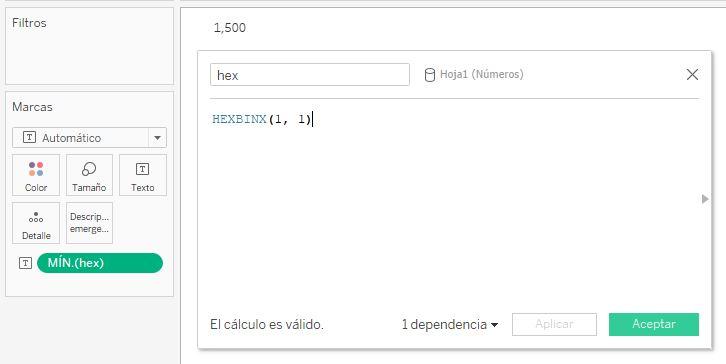Click the Aceptar button

tap(654, 324)
